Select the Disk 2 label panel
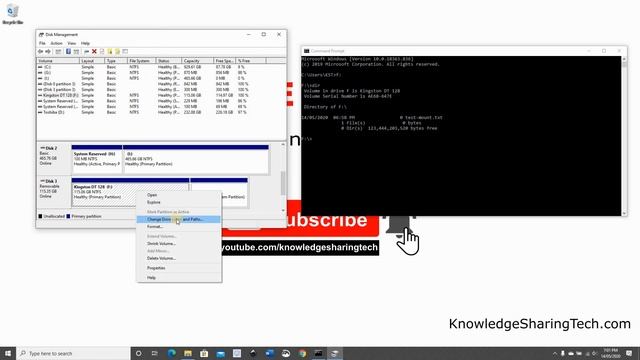This screenshot has width=640, height=360. point(54,159)
